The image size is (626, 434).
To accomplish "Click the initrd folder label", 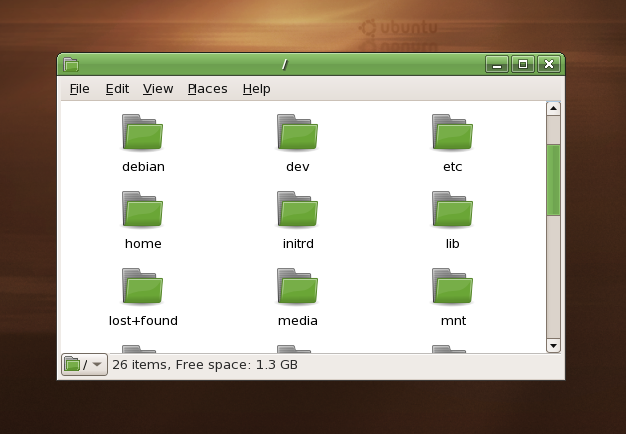I will (298, 244).
